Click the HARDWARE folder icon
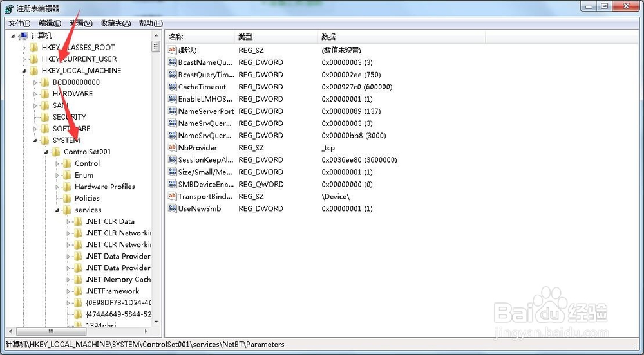 pos(45,94)
